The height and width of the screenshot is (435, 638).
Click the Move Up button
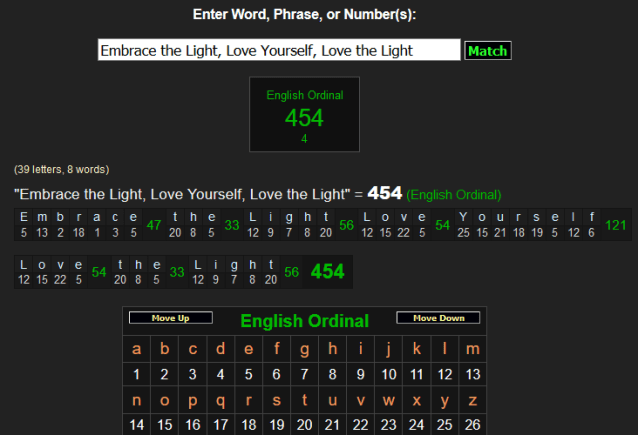pos(170,318)
